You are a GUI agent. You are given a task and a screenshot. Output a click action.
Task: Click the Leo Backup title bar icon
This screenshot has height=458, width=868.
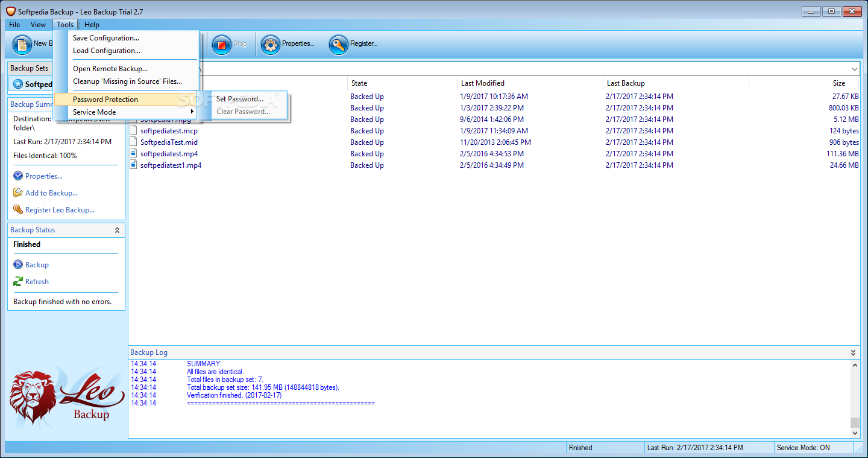click(10, 11)
